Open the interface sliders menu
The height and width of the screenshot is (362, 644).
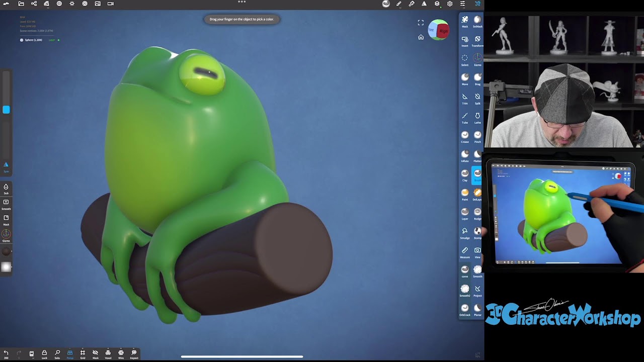coord(462,4)
